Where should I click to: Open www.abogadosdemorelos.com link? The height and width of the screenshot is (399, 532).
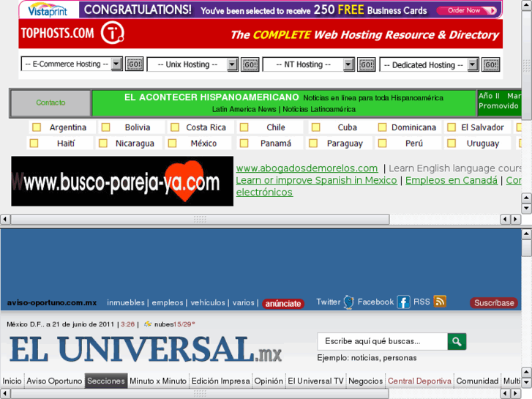(307, 168)
